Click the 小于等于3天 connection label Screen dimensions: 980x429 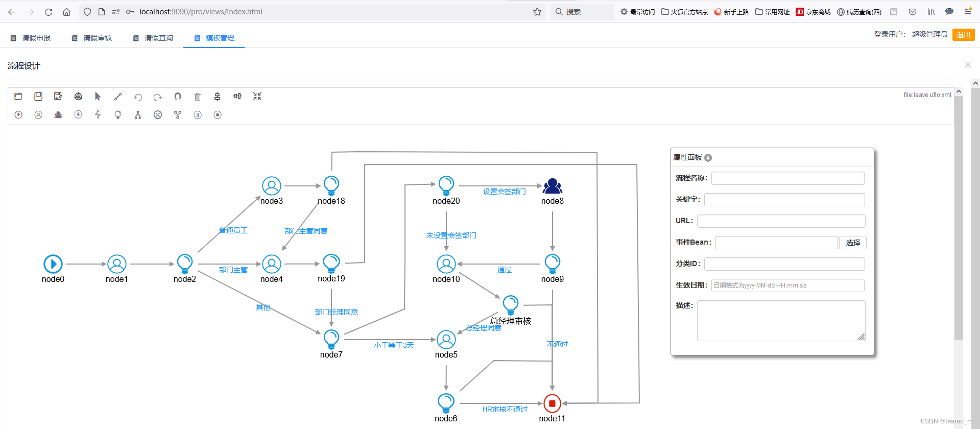point(394,345)
